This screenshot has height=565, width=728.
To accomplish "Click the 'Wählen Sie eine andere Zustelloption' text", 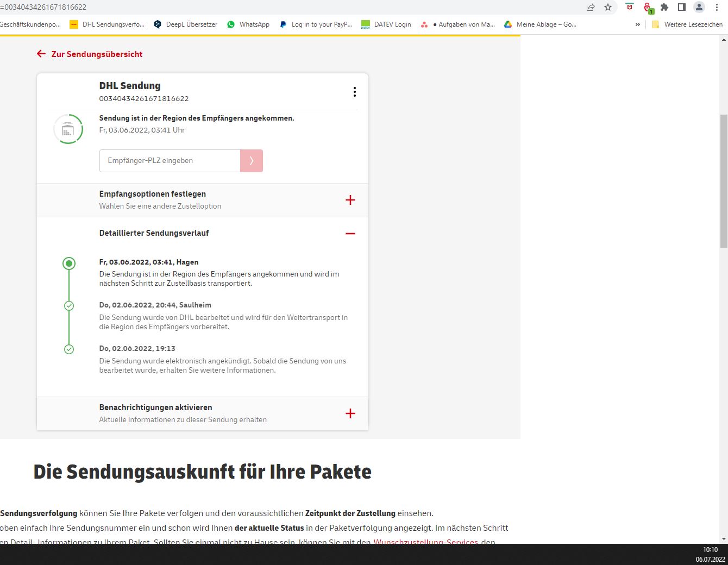I will pos(160,206).
